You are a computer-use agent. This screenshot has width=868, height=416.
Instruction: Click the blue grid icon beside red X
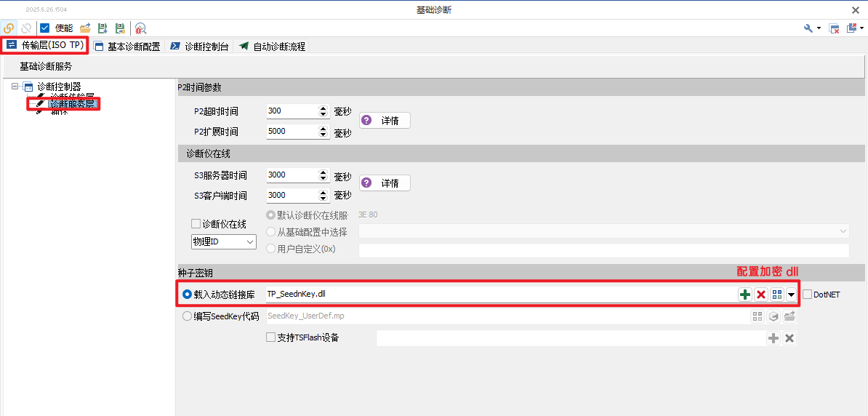[777, 295]
